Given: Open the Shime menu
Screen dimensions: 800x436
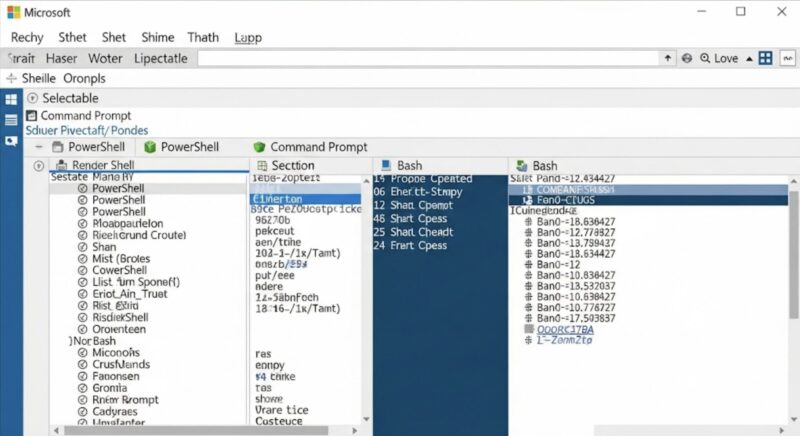Looking at the screenshot, I should tap(158, 37).
